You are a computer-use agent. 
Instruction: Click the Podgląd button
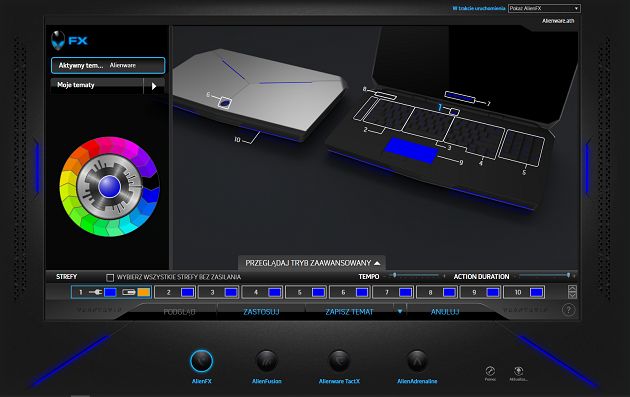179,311
